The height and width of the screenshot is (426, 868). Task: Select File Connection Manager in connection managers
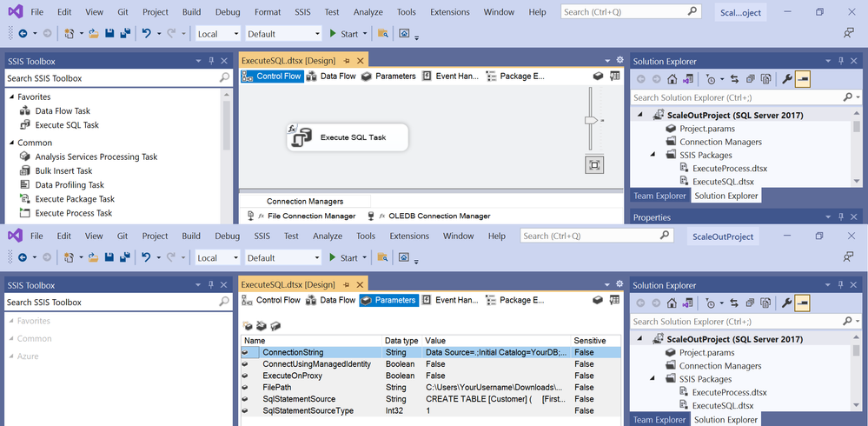[x=301, y=216]
